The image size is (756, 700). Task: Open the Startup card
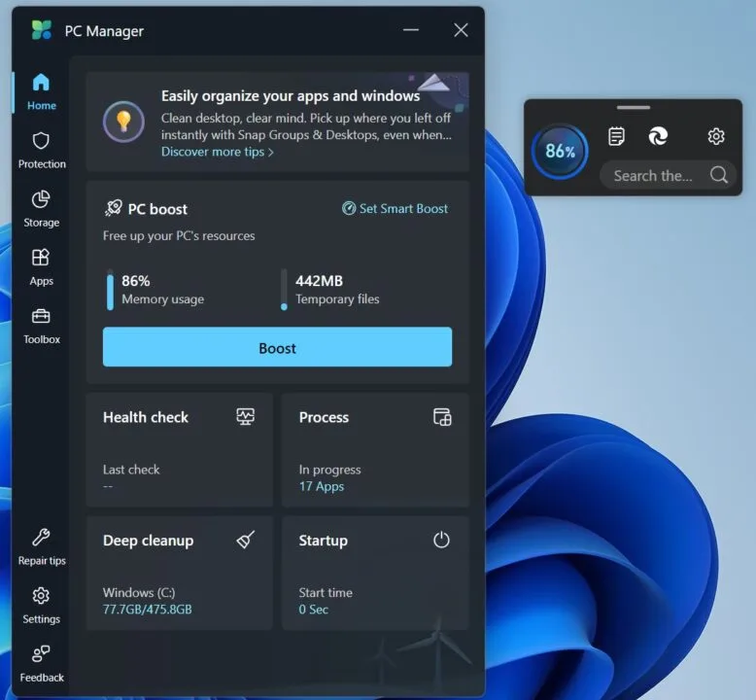[374, 573]
